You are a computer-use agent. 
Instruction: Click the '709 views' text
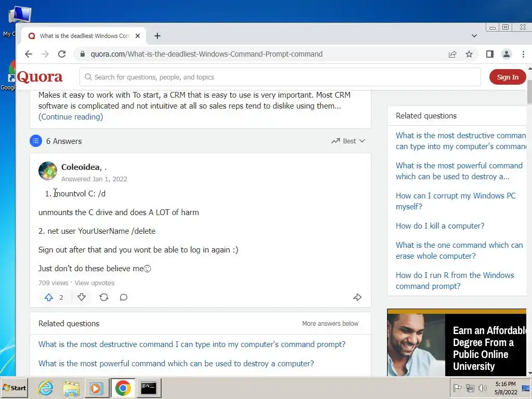click(54, 283)
